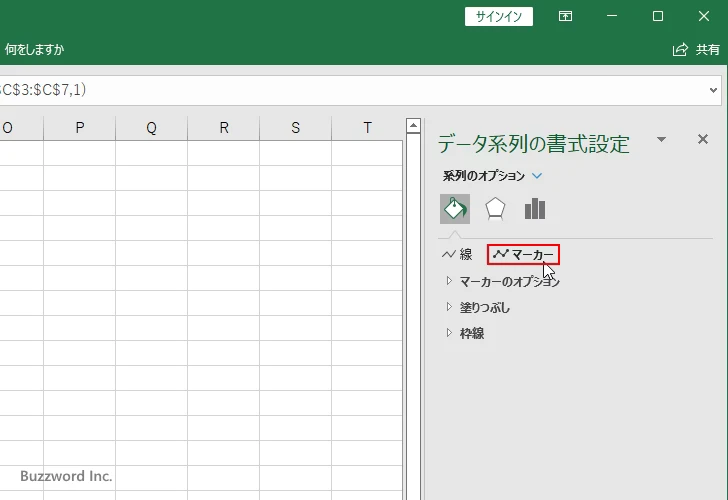The width and height of the screenshot is (728, 500).
Task: Expand the 枠線 section
Action: point(465,333)
